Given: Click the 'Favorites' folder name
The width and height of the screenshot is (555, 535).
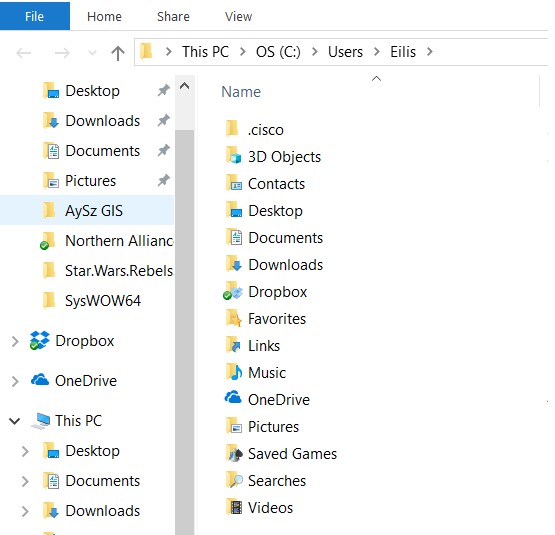Looking at the screenshot, I should click(x=277, y=319).
